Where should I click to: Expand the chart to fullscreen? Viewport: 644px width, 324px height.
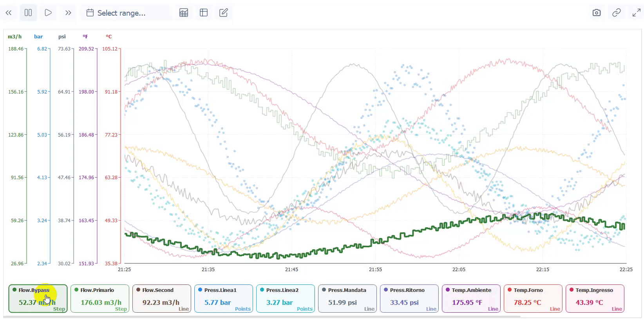(x=636, y=13)
